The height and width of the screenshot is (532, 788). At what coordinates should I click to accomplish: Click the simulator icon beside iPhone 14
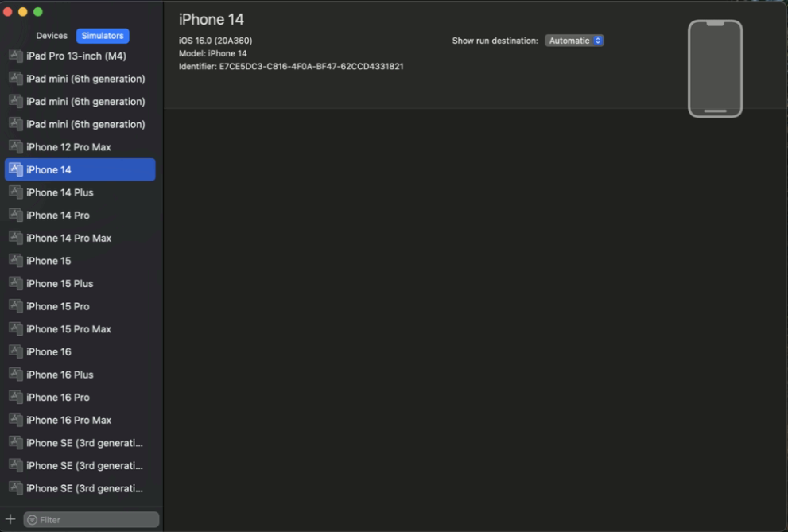click(16, 170)
